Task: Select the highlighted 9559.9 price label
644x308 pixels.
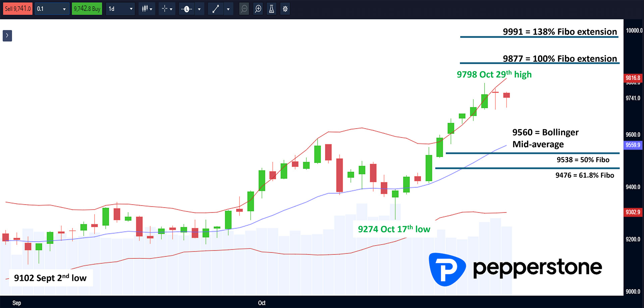Action: 633,145
